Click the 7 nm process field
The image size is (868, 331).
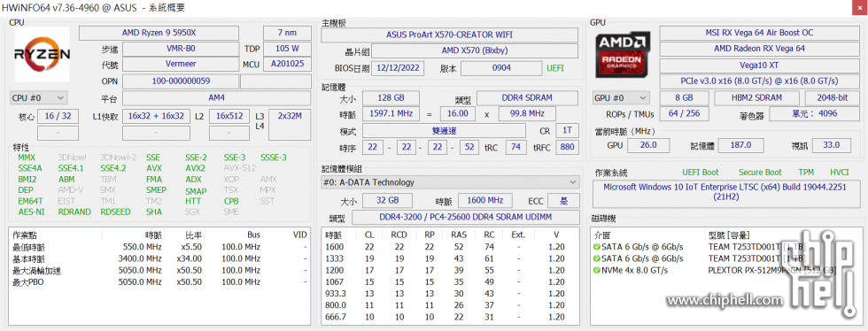(x=287, y=34)
